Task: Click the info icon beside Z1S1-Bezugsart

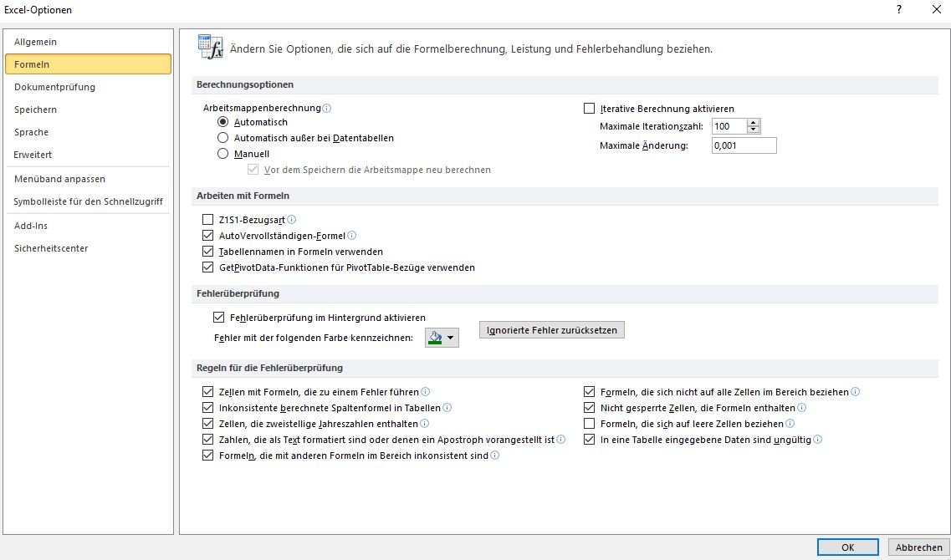Action: [292, 219]
